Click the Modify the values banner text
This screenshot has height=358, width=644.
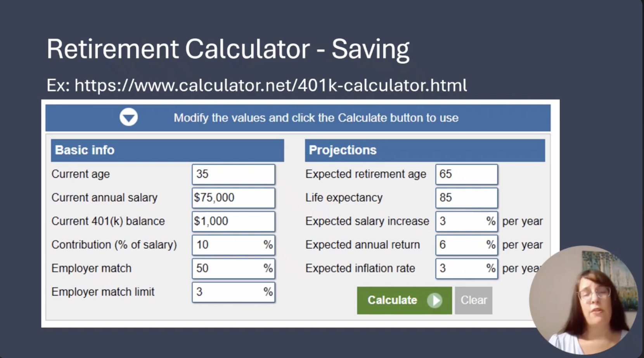(x=316, y=118)
